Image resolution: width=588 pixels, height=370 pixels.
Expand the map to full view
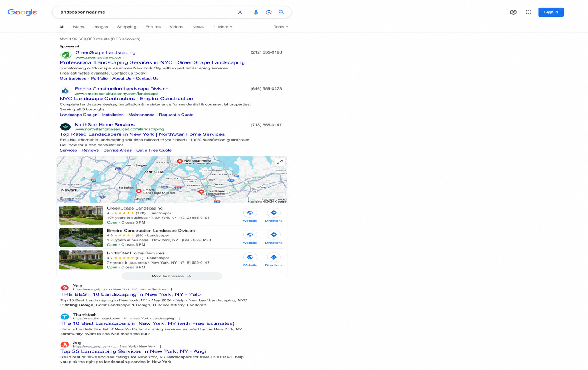279,162
